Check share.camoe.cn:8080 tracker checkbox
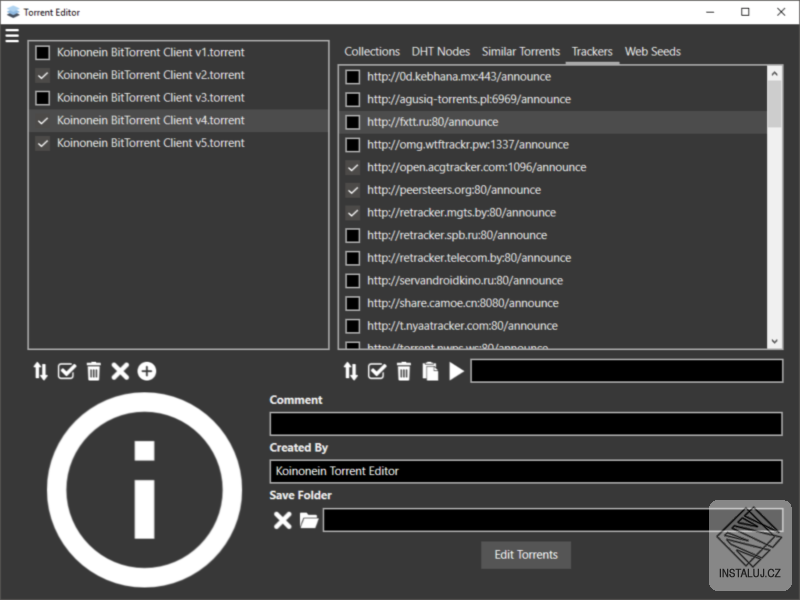This screenshot has height=600, width=800. (353, 303)
